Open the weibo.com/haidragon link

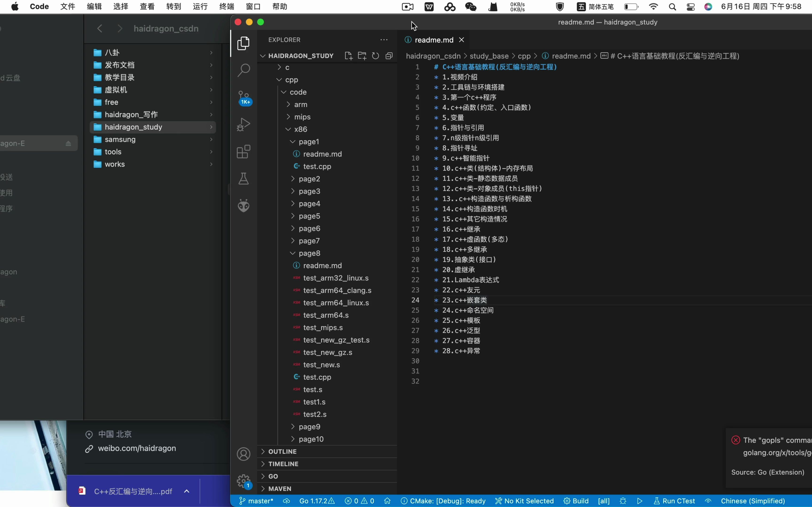[x=138, y=448]
